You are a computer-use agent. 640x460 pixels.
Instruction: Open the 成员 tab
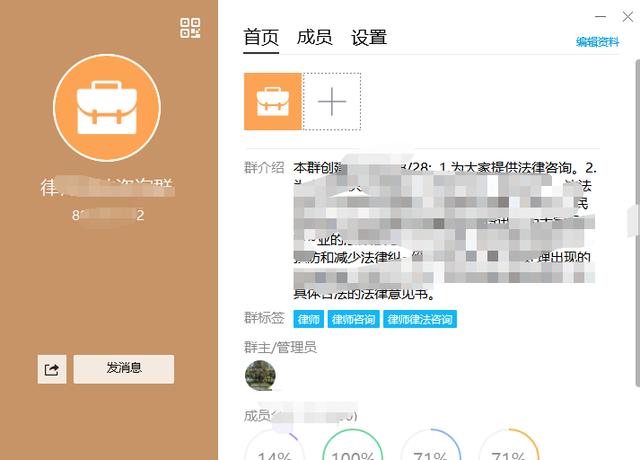pos(315,38)
